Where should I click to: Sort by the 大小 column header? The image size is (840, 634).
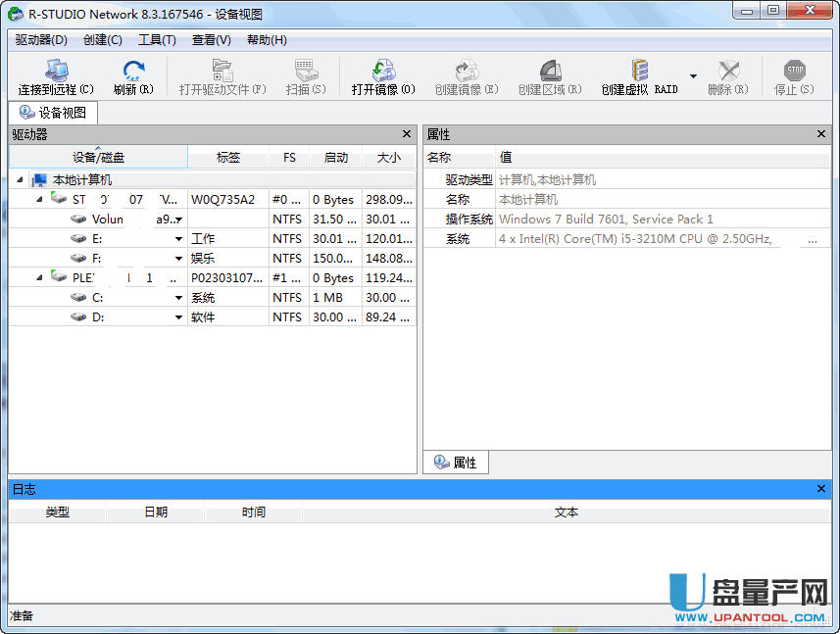(388, 158)
